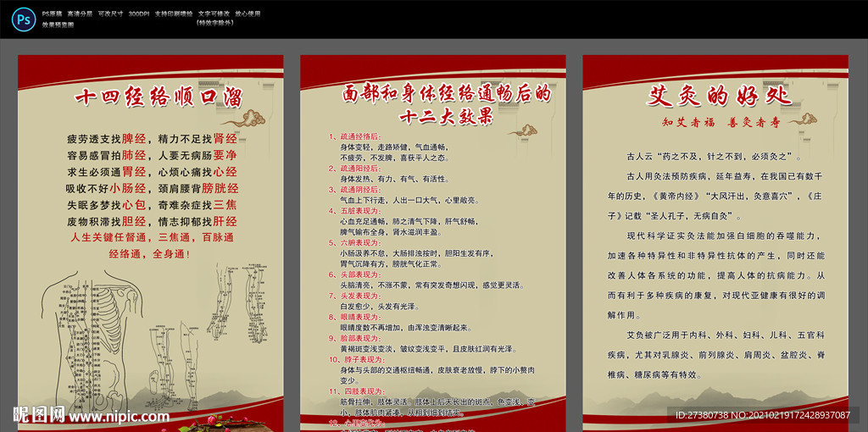Image resolution: width=868 pixels, height=432 pixels.
Task: Click item '10、脖子表现为：'
Action: (357, 360)
